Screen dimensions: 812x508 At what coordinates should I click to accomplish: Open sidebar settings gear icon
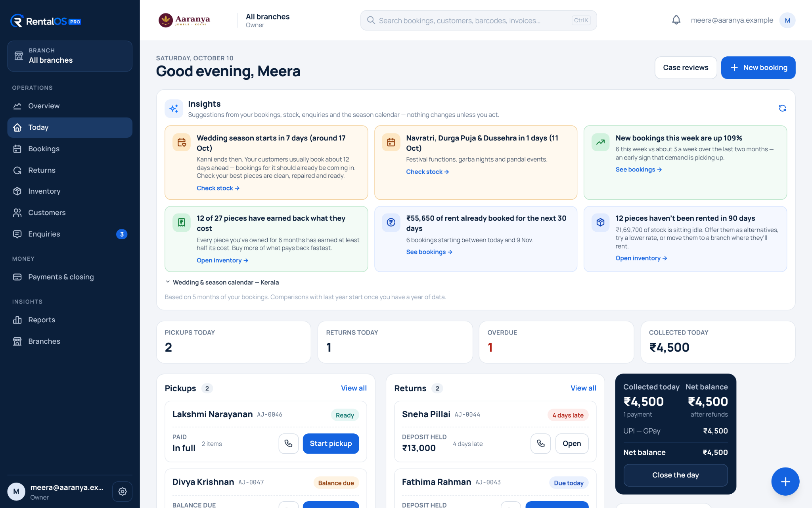pyautogui.click(x=123, y=491)
